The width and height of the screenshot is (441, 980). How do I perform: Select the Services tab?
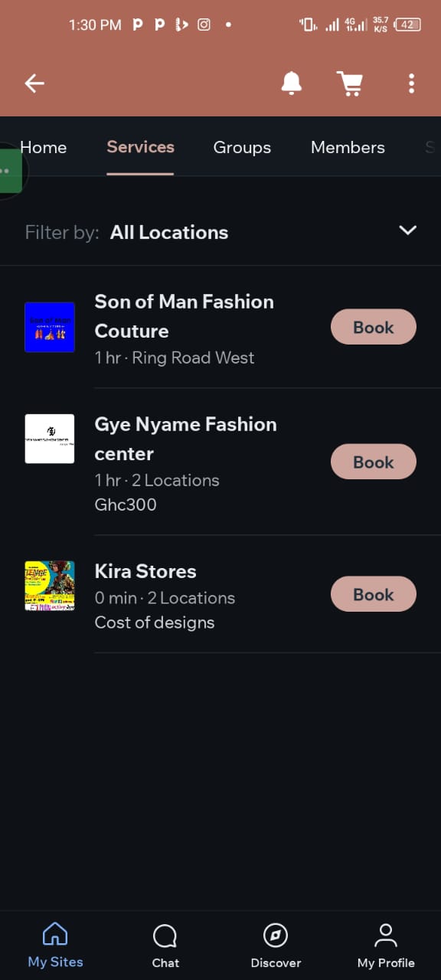click(x=140, y=147)
